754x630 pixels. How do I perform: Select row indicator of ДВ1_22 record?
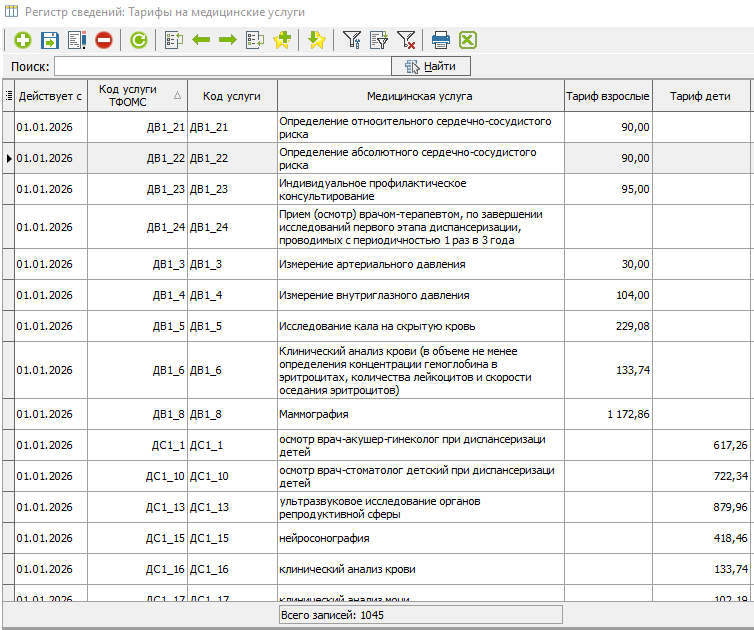coord(9,158)
